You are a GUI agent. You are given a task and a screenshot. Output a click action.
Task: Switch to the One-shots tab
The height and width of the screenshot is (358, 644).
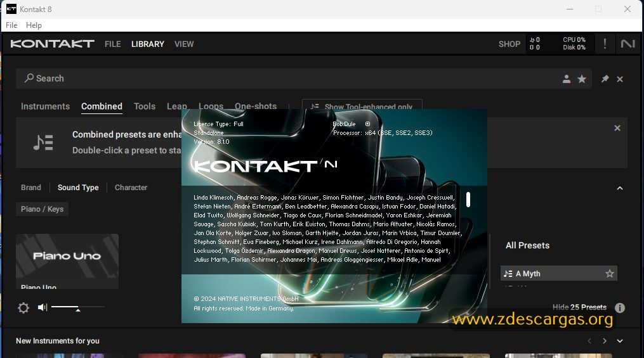256,106
